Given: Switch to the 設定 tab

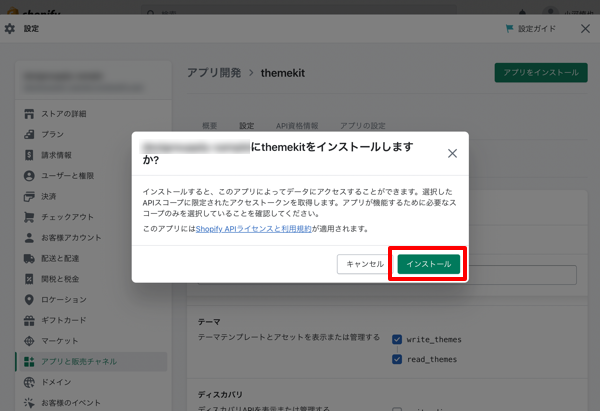Looking at the screenshot, I should pyautogui.click(x=247, y=126).
